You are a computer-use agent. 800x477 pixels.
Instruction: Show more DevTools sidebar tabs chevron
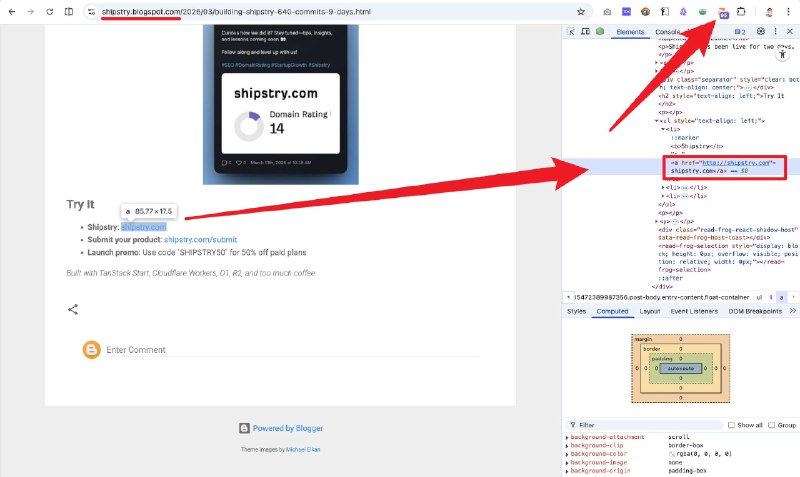793,311
